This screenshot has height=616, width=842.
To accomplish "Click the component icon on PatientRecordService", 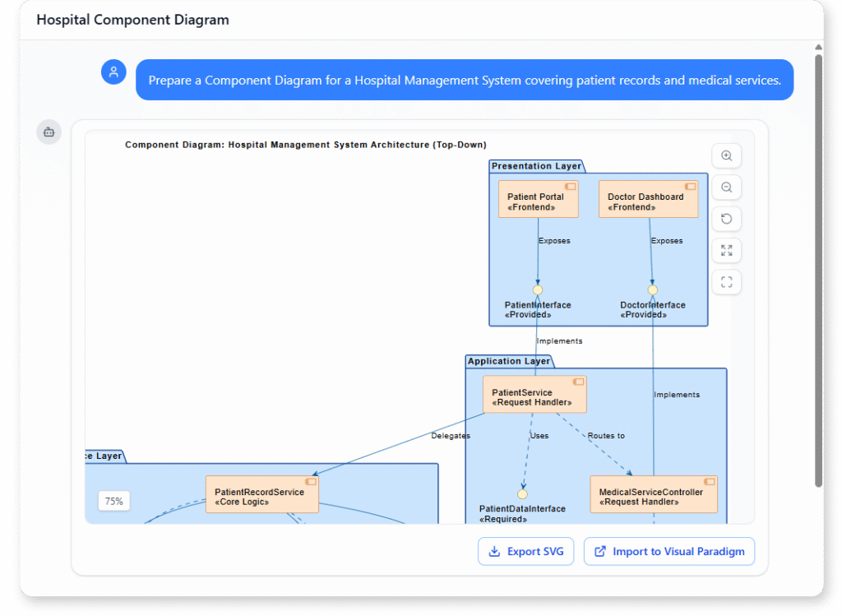I will coord(312,481).
